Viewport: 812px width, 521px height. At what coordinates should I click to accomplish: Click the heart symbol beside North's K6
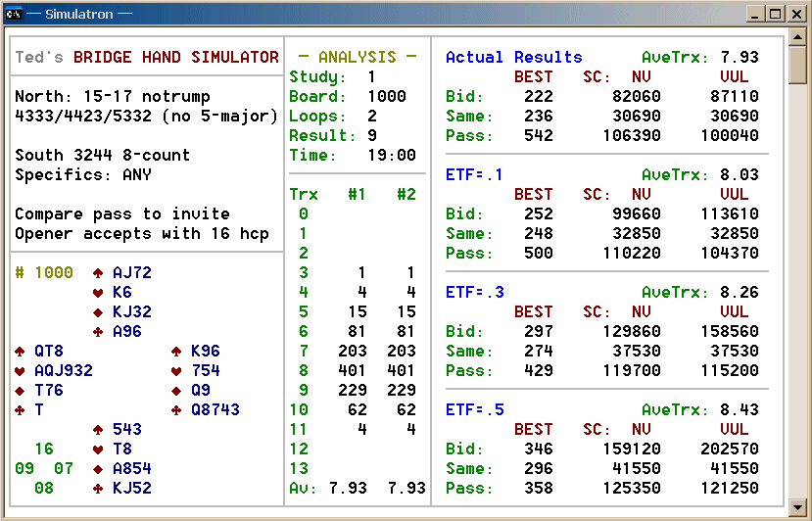[x=98, y=293]
